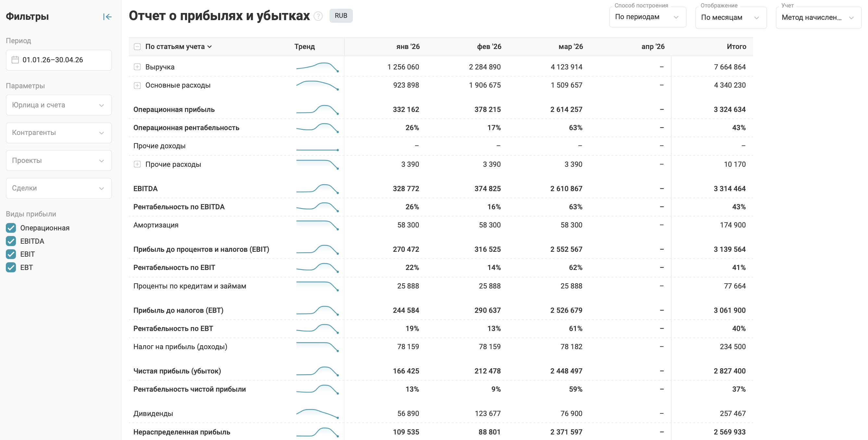This screenshot has height=440, width=868.
Task: Open the Метод начисления accounting dropdown
Action: 818,18
